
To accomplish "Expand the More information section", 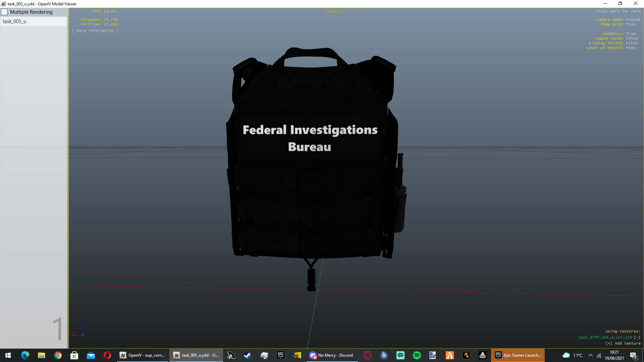I will (x=95, y=31).
